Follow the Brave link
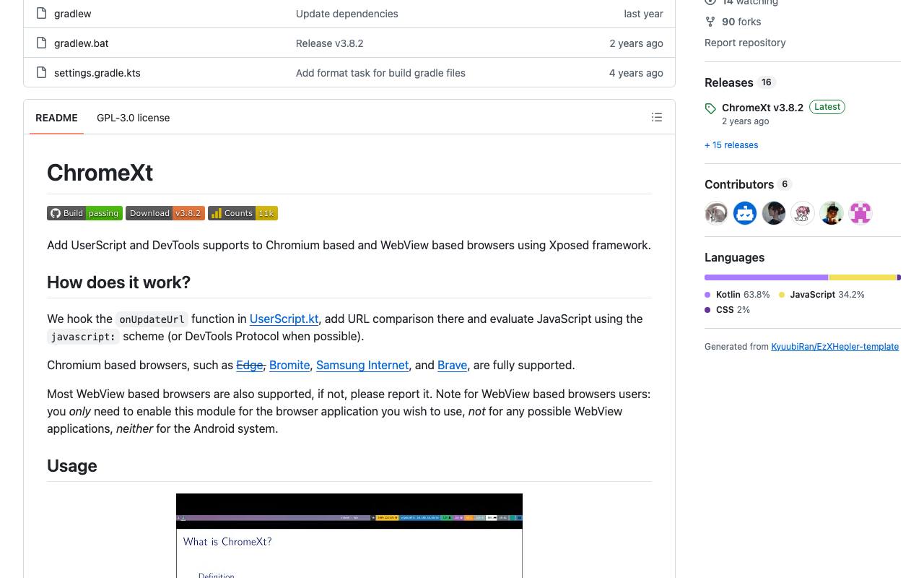This screenshot has width=924, height=578. click(x=453, y=365)
